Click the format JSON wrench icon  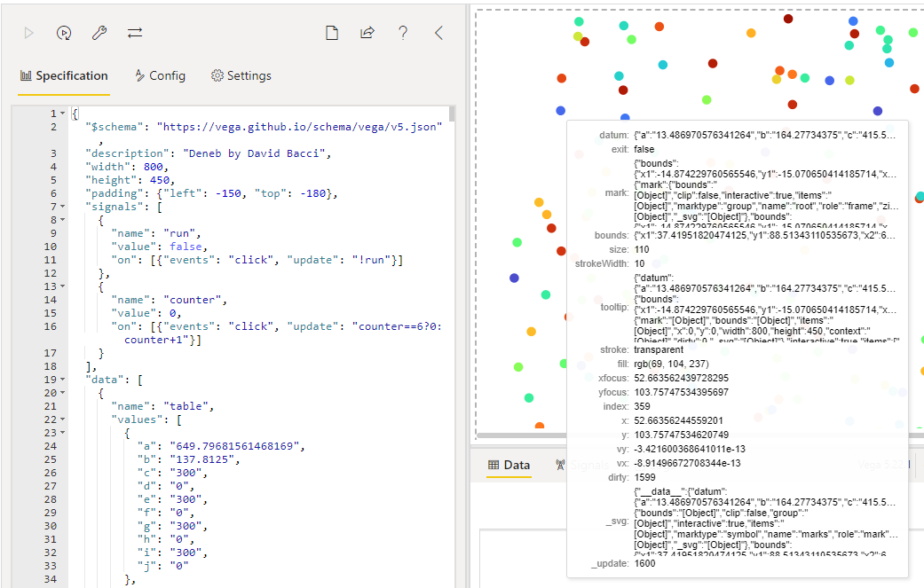[x=99, y=33]
